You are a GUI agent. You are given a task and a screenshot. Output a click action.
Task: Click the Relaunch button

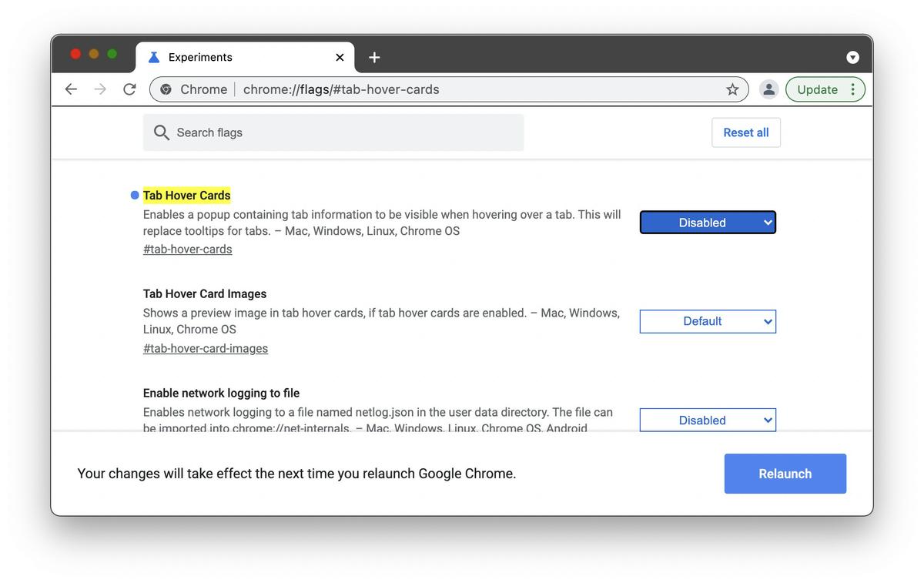(x=785, y=473)
